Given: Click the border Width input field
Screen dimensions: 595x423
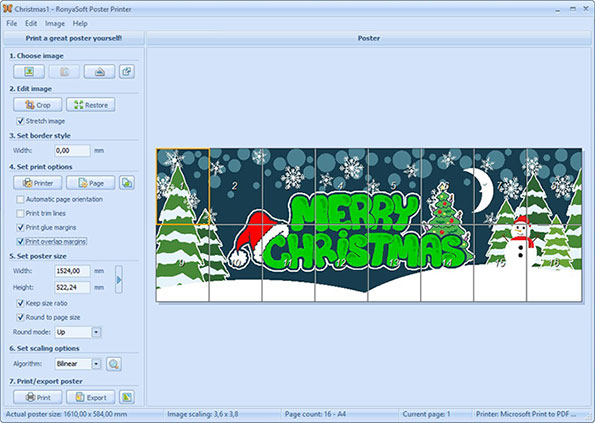Looking at the screenshot, I should [x=72, y=151].
